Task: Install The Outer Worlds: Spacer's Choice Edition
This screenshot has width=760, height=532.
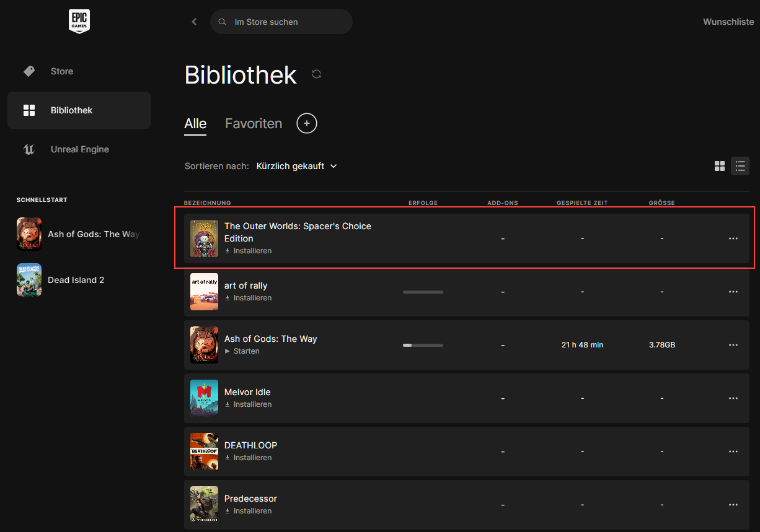Action: pyautogui.click(x=248, y=251)
